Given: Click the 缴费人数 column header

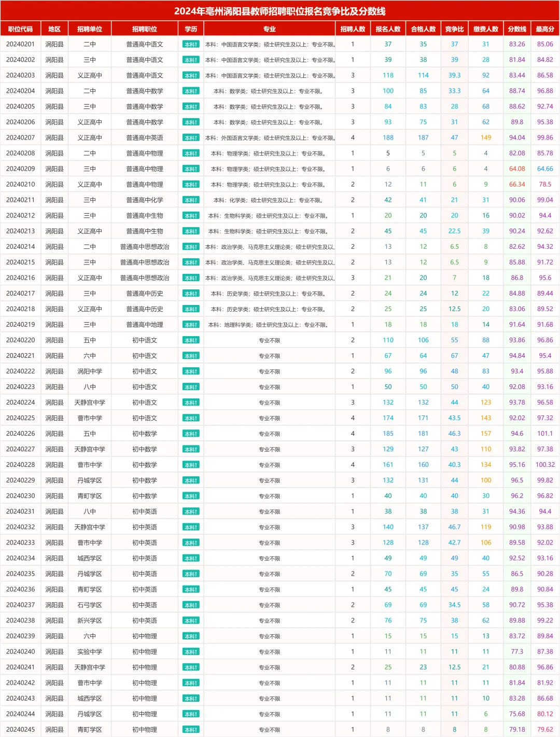Looking at the screenshot, I should pyautogui.click(x=486, y=29).
